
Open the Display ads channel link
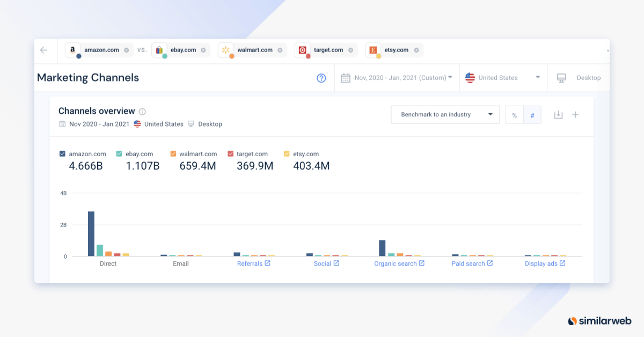(545, 263)
